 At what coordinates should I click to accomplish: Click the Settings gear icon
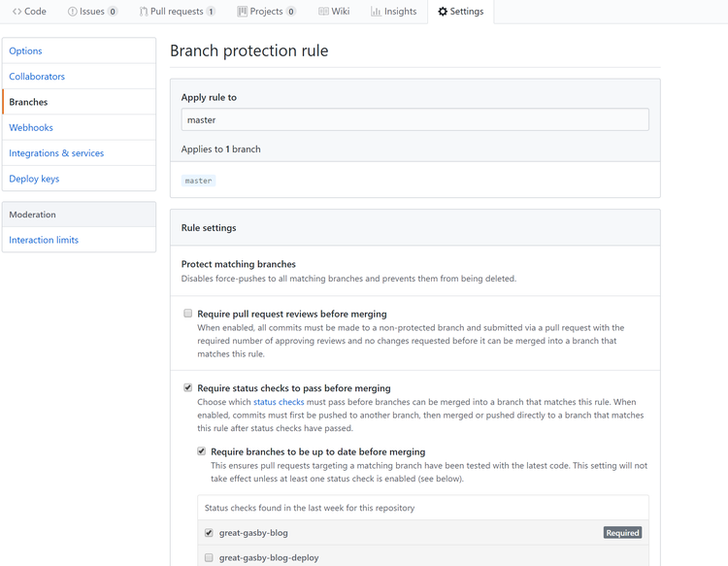click(443, 12)
